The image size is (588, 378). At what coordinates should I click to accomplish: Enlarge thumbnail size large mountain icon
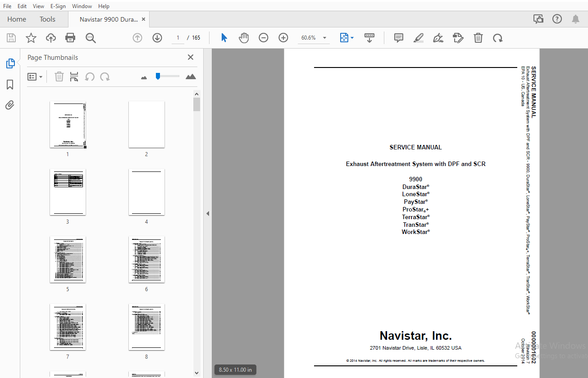tap(191, 76)
